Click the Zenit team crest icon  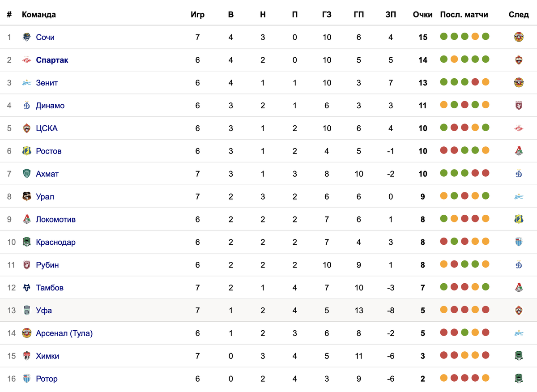[x=27, y=83]
